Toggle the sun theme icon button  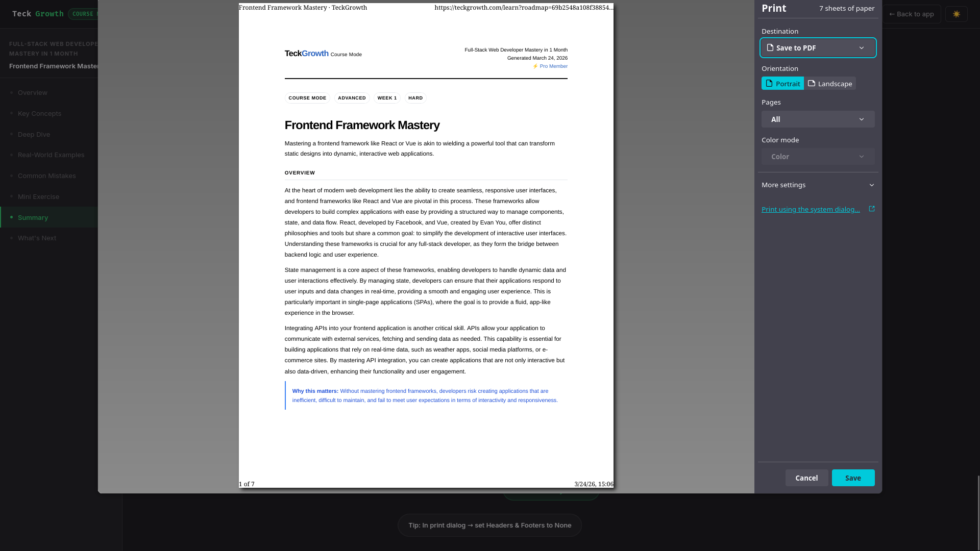click(x=956, y=14)
